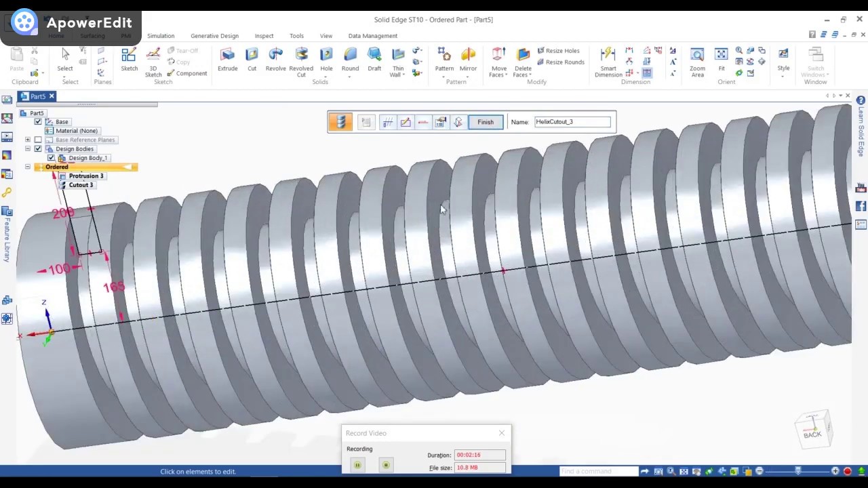The image size is (868, 488).
Task: Expand the Design Bodies node
Action: 28,148
